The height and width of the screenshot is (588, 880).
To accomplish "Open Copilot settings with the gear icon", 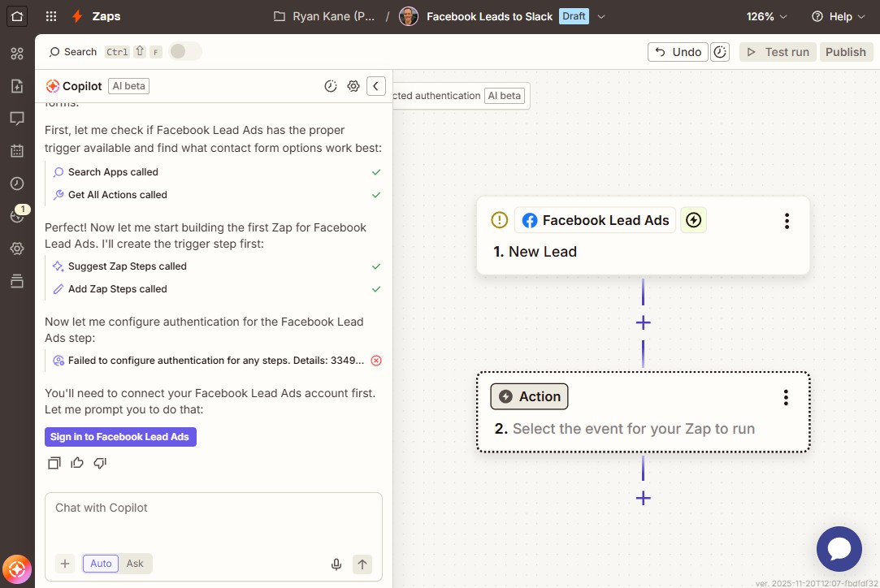I will click(x=353, y=85).
